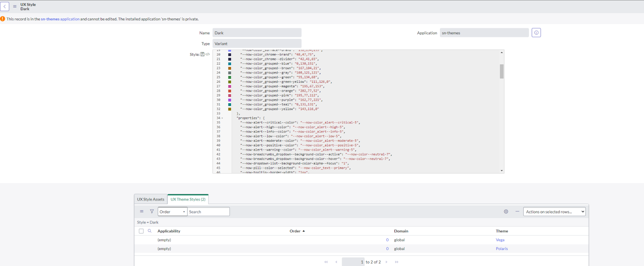Open the form context menu icon
This screenshot has height=266, width=644.
15,6
